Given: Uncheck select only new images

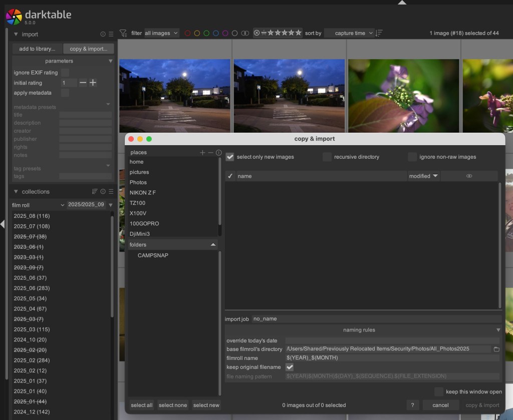Looking at the screenshot, I should [x=230, y=157].
